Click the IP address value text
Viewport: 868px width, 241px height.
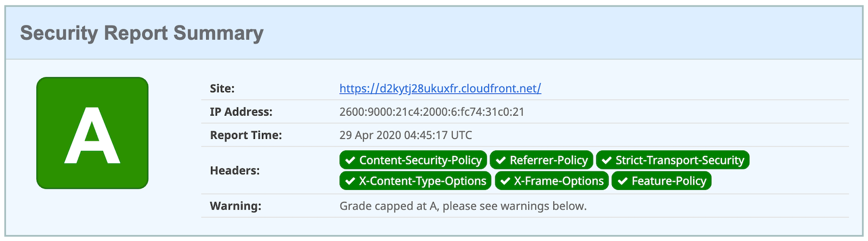click(x=432, y=112)
